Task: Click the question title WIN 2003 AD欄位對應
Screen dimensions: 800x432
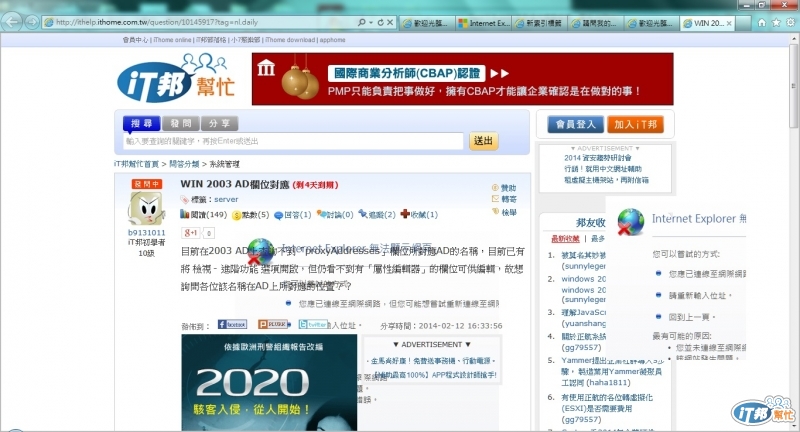Action: 235,184
